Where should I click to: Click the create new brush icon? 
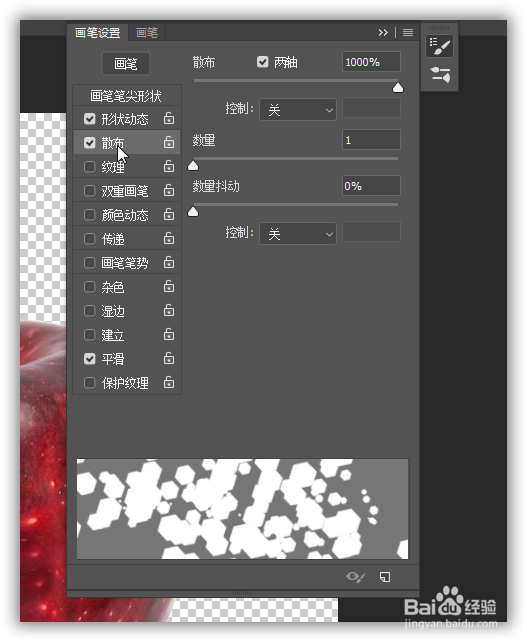[x=385, y=577]
